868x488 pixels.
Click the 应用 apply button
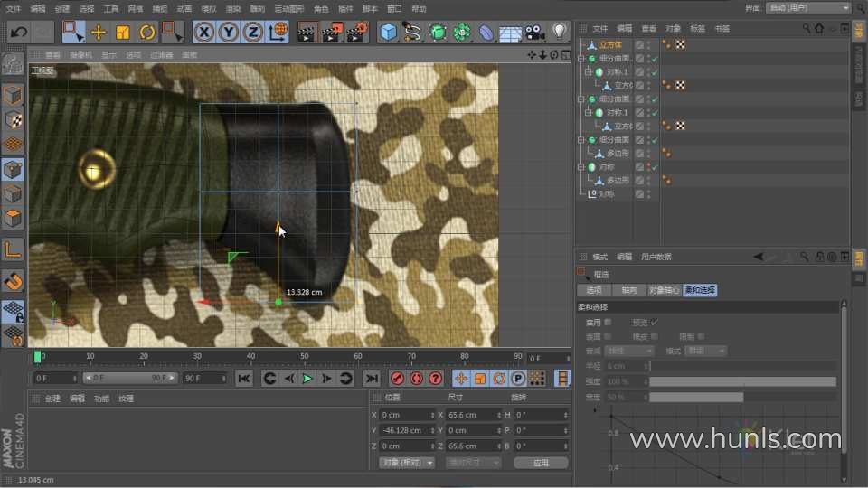[x=541, y=463]
